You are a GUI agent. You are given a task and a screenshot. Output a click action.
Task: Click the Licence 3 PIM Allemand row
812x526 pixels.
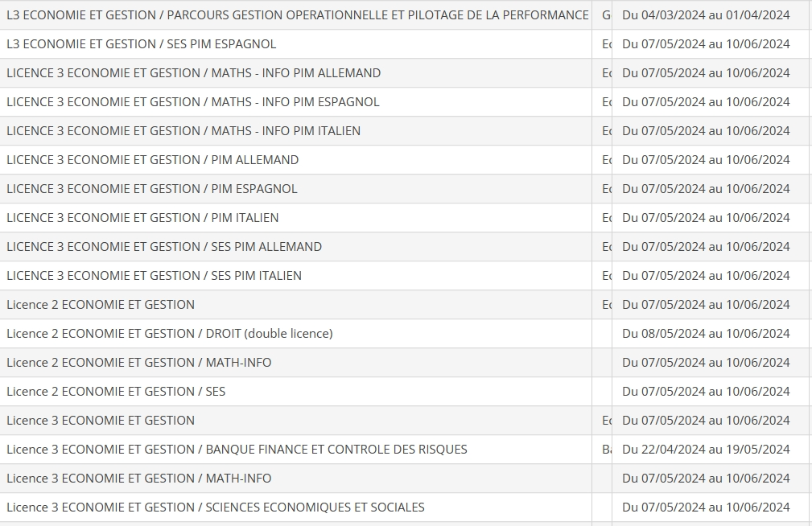[x=404, y=160]
